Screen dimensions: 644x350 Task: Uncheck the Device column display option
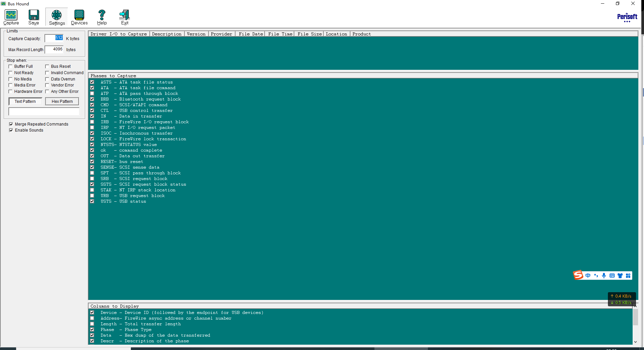[92, 313]
